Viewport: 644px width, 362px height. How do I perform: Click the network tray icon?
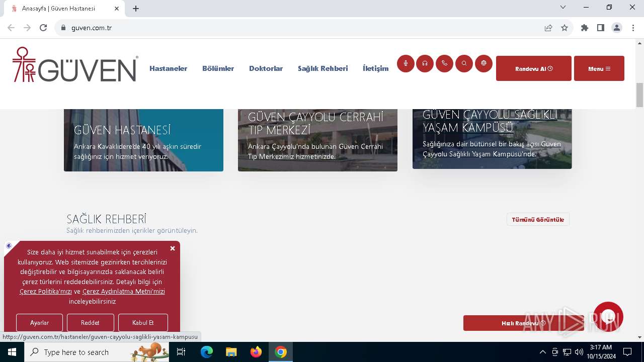pos(567,352)
